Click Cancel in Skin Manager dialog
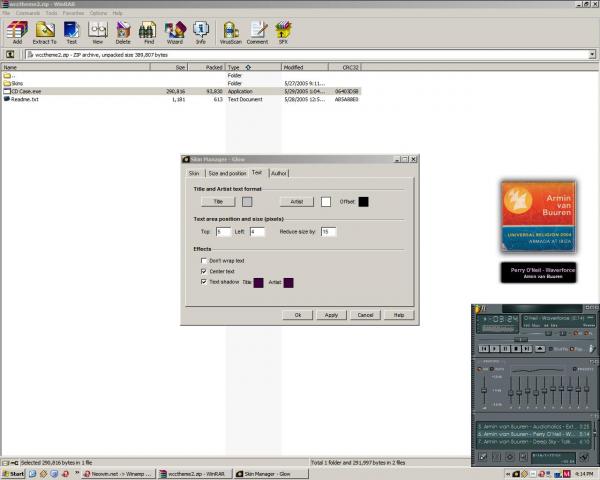600x480 pixels. pyautogui.click(x=365, y=315)
